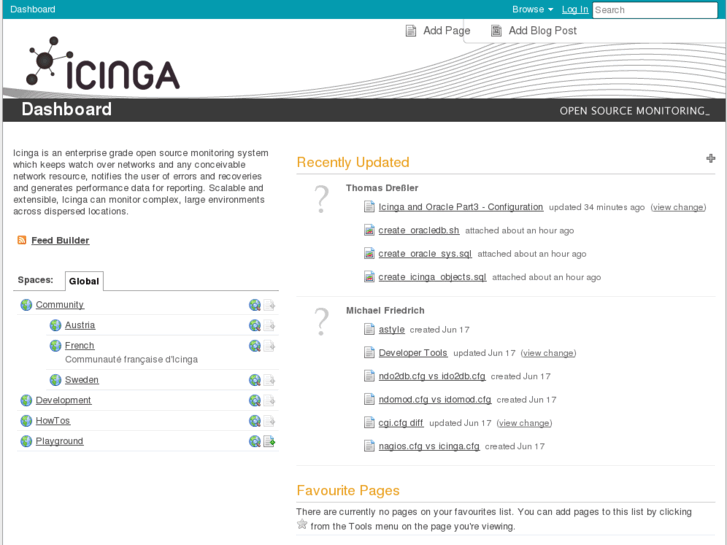Click Thomas Dreßler's placeholder profile picture
Viewport: 727px width, 545px height.
(321, 199)
